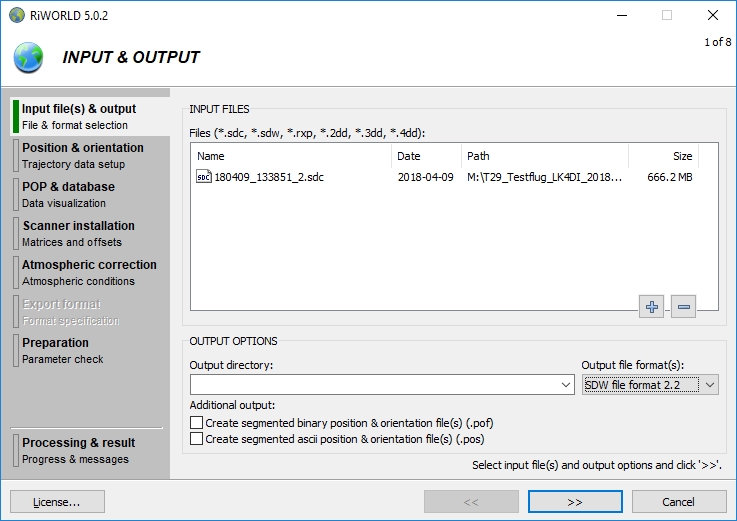Enable segmented ascii .pos file creation
The width and height of the screenshot is (737, 521).
pyautogui.click(x=196, y=439)
